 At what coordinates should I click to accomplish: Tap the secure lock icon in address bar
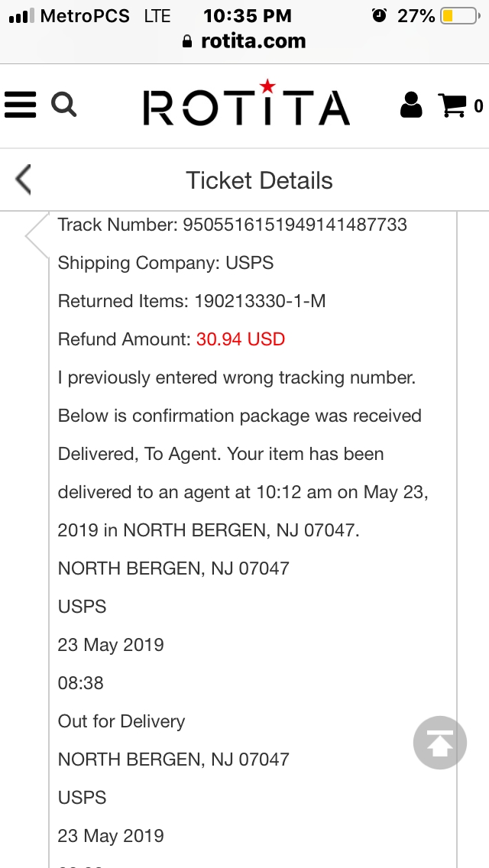point(188,42)
